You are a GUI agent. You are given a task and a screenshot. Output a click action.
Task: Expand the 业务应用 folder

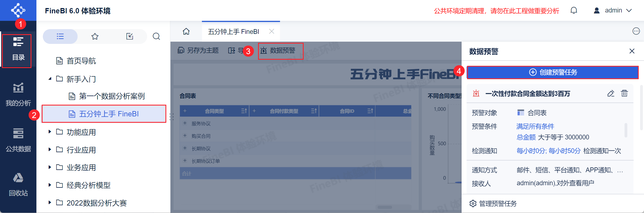(50, 167)
